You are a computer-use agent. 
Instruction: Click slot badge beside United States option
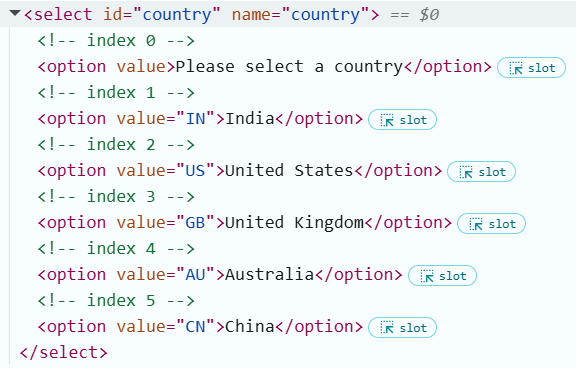point(481,172)
